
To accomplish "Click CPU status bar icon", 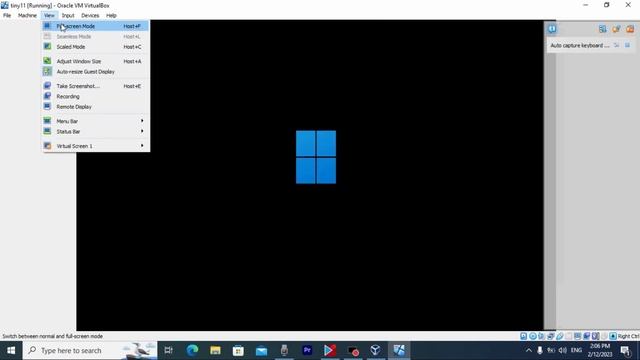I will (x=596, y=336).
